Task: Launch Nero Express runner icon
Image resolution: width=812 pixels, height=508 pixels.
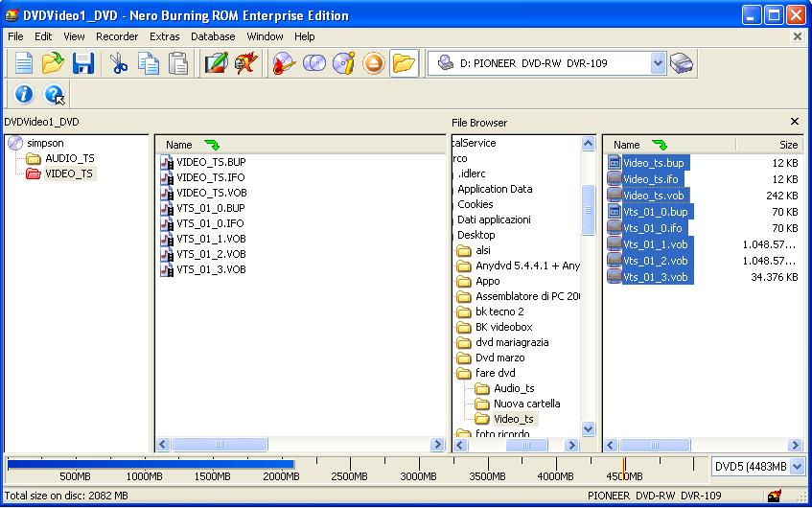Action: point(246,63)
